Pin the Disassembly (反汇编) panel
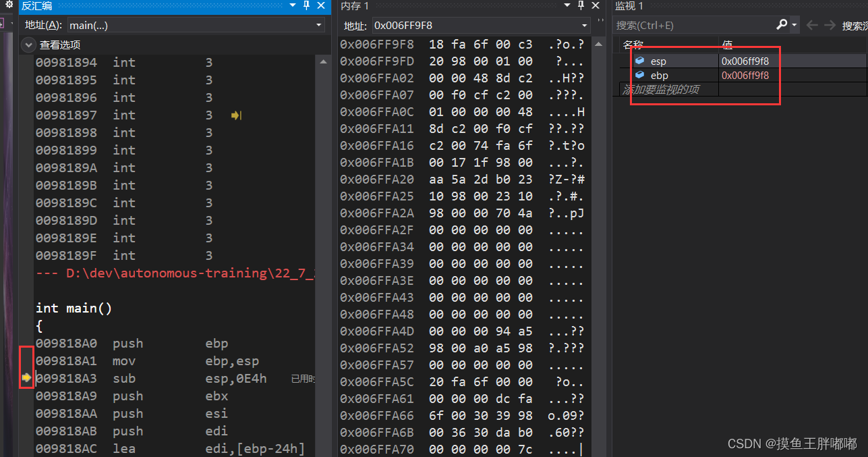 click(x=306, y=6)
